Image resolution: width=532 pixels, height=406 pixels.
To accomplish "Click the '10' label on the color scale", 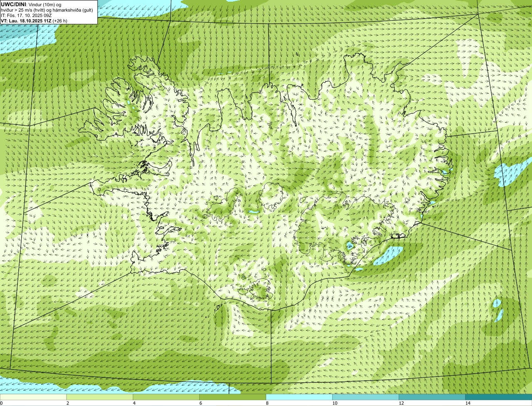I will (x=335, y=403).
